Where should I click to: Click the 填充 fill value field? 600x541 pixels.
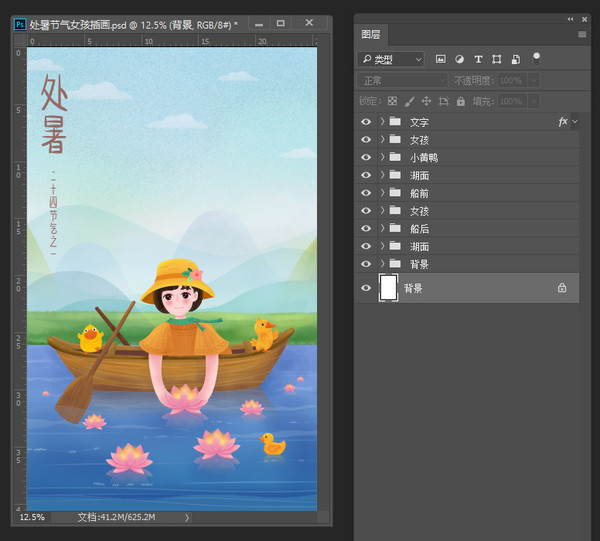512,101
